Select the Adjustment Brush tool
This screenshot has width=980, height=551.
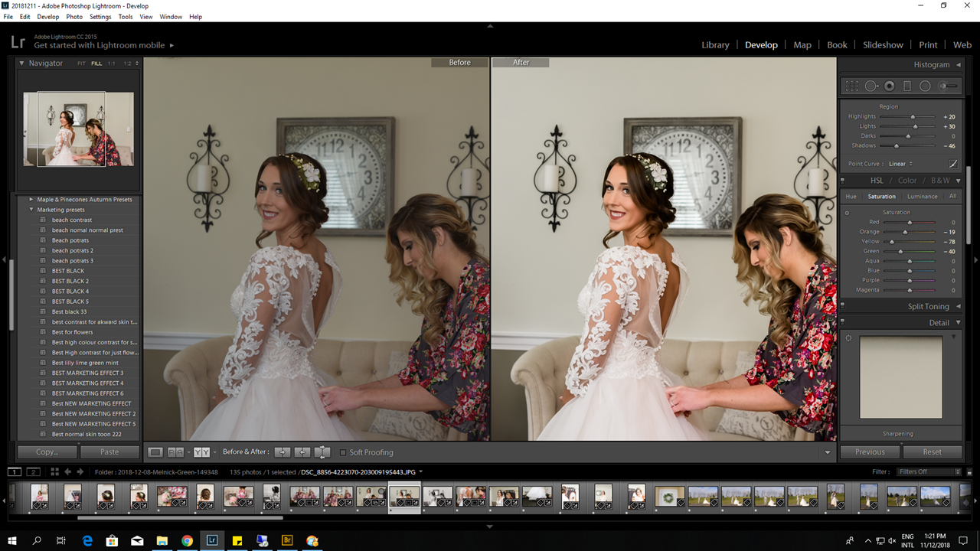[948, 86]
